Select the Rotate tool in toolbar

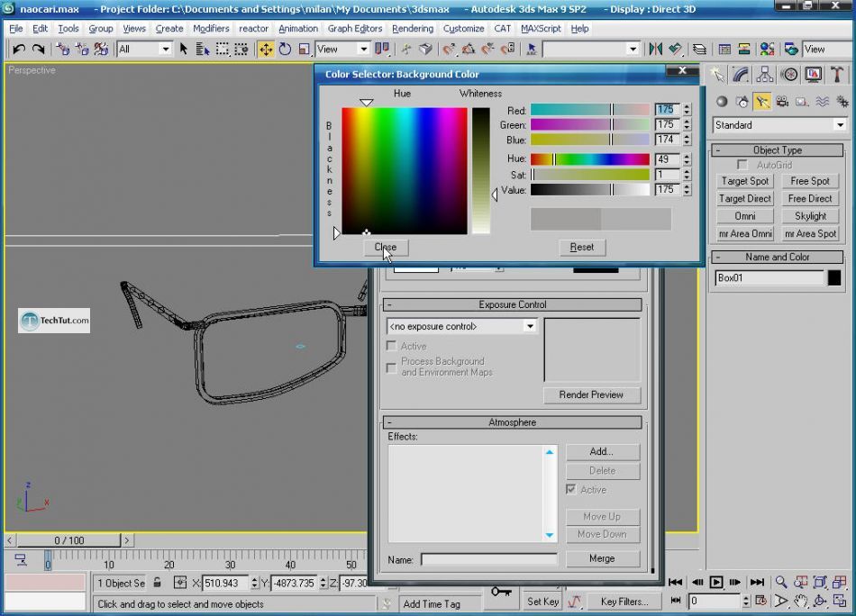(x=285, y=50)
